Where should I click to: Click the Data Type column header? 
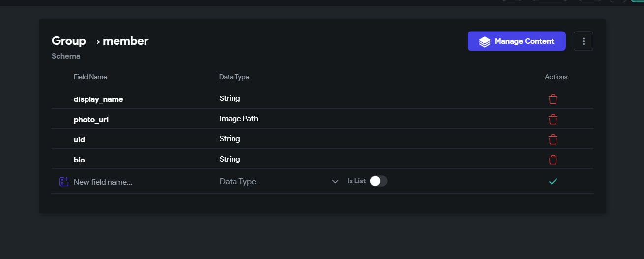(234, 77)
